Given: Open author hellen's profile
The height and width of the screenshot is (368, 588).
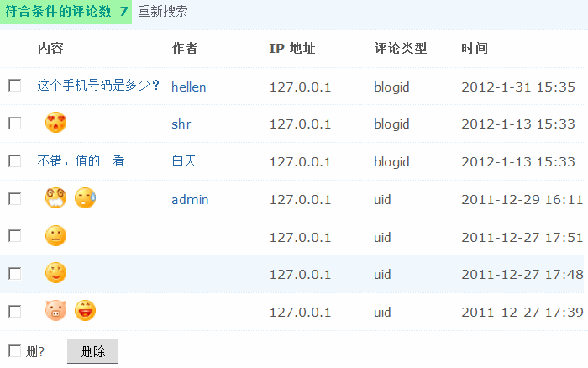Looking at the screenshot, I should coord(189,87).
